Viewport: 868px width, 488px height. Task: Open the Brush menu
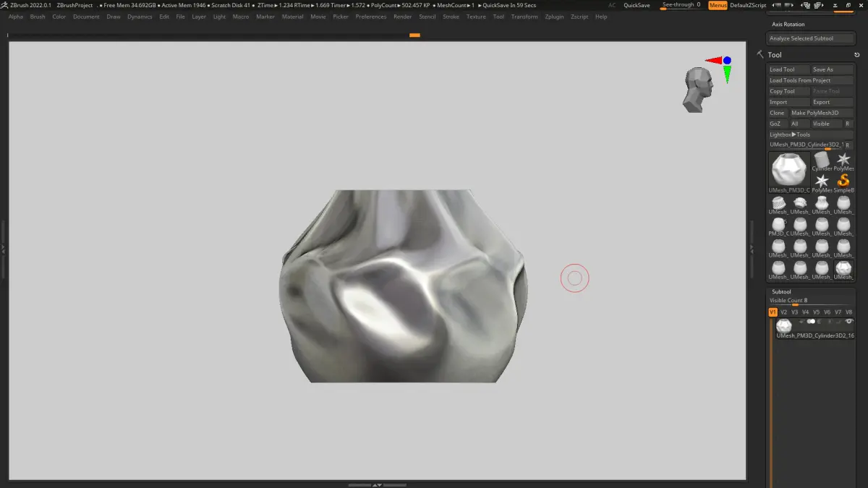38,17
